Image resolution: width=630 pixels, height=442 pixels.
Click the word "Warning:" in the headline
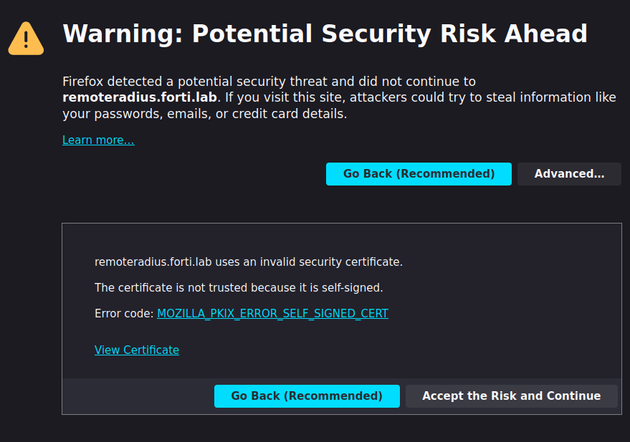(123, 34)
